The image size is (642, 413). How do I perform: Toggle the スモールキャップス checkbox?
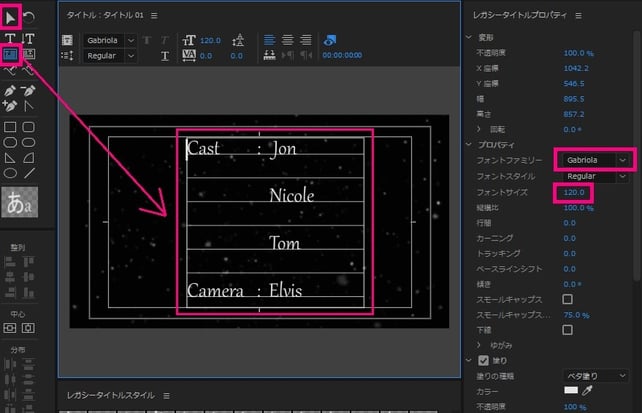(568, 299)
